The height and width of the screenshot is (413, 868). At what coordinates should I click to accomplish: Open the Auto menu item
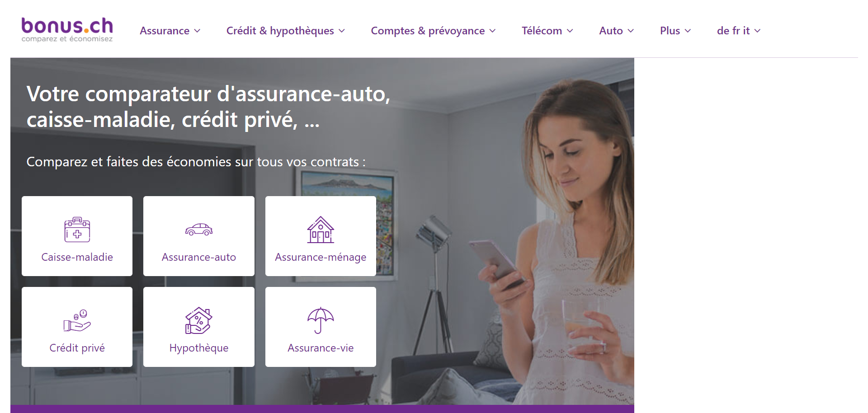tap(616, 31)
